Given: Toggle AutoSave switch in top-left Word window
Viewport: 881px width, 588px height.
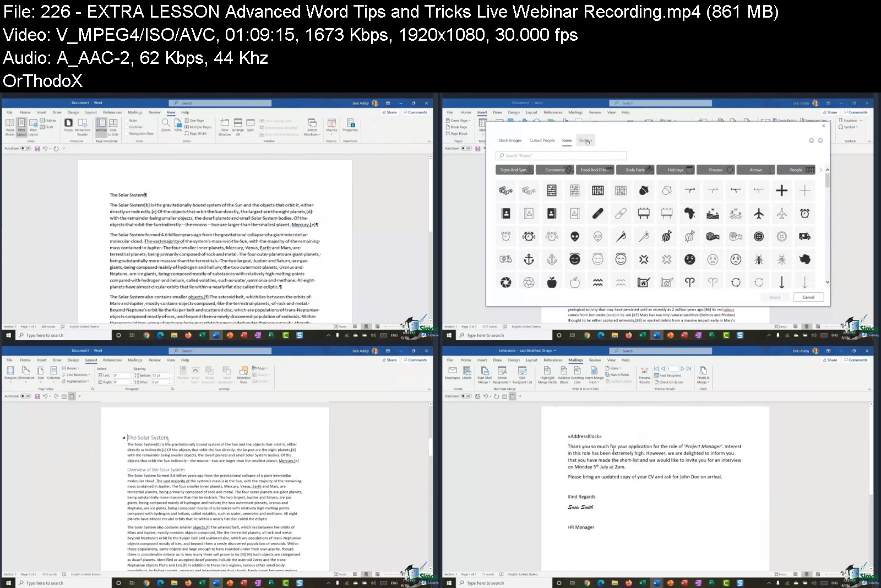Looking at the screenshot, I should tap(25, 149).
